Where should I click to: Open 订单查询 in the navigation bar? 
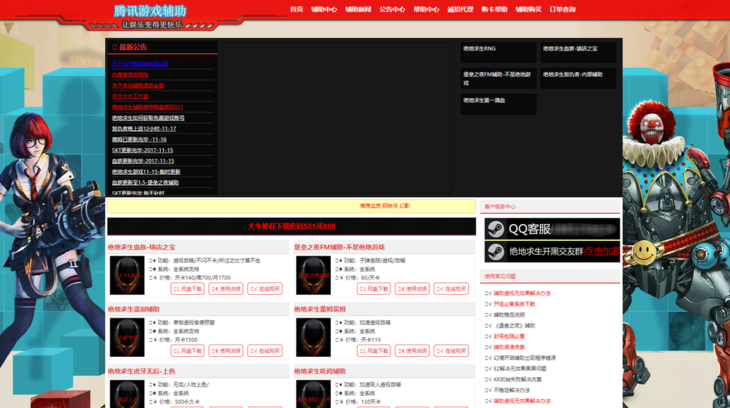coord(562,9)
